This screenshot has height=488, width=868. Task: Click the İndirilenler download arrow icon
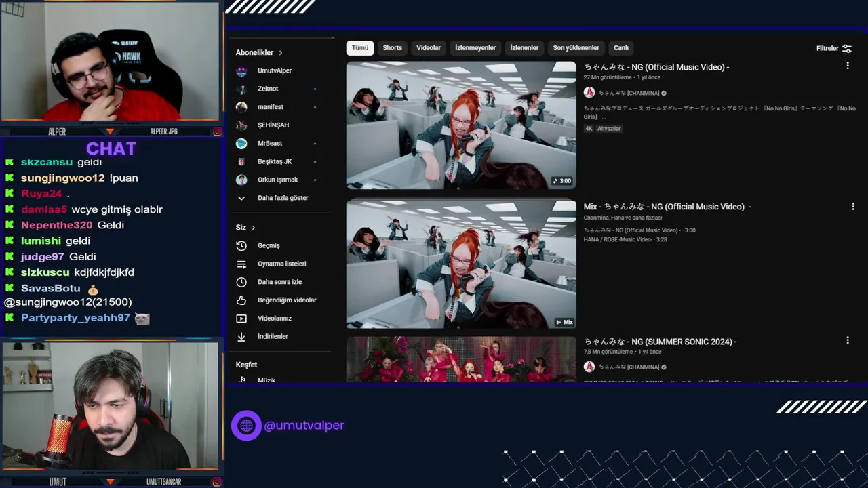pyautogui.click(x=241, y=336)
